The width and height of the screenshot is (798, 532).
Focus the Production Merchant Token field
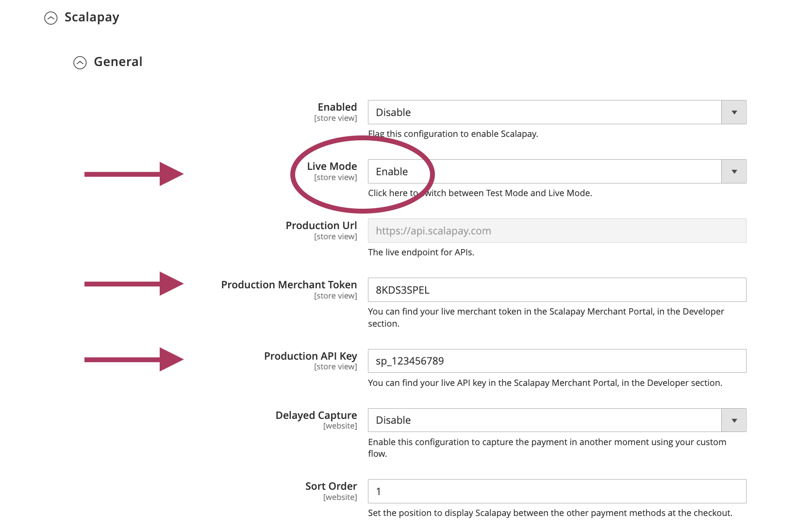[x=557, y=290]
